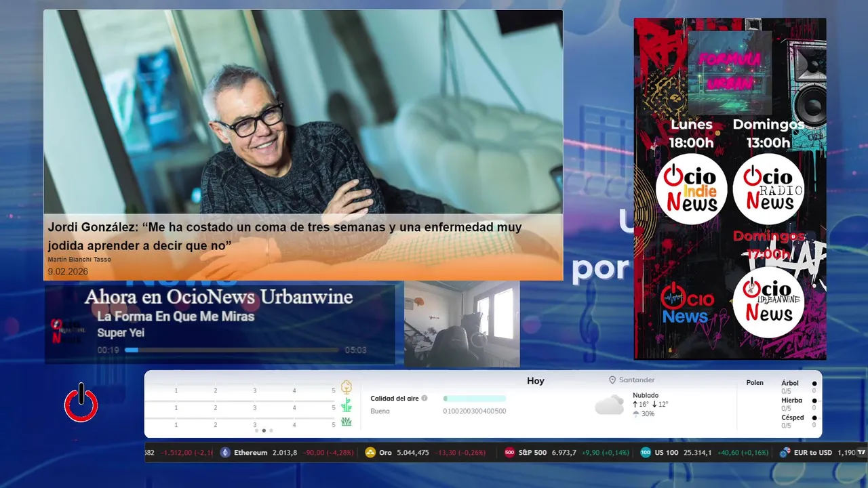Click the webcam room preview
868x488 pixels.
click(x=462, y=324)
